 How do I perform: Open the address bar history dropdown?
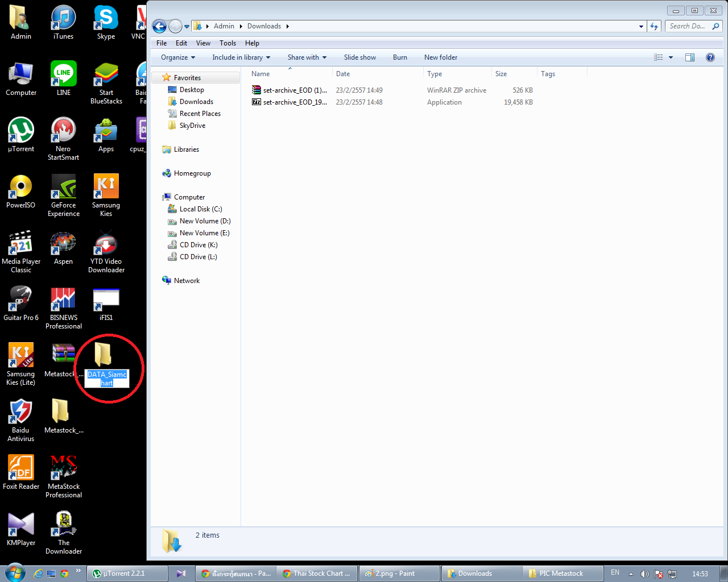642,26
